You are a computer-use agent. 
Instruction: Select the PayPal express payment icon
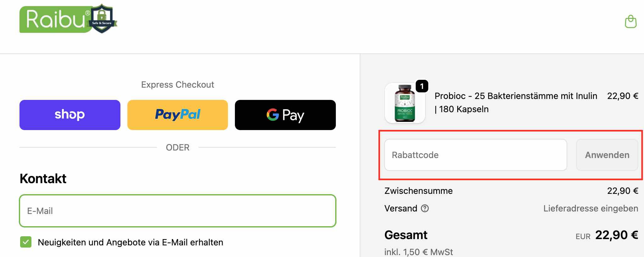click(x=177, y=115)
